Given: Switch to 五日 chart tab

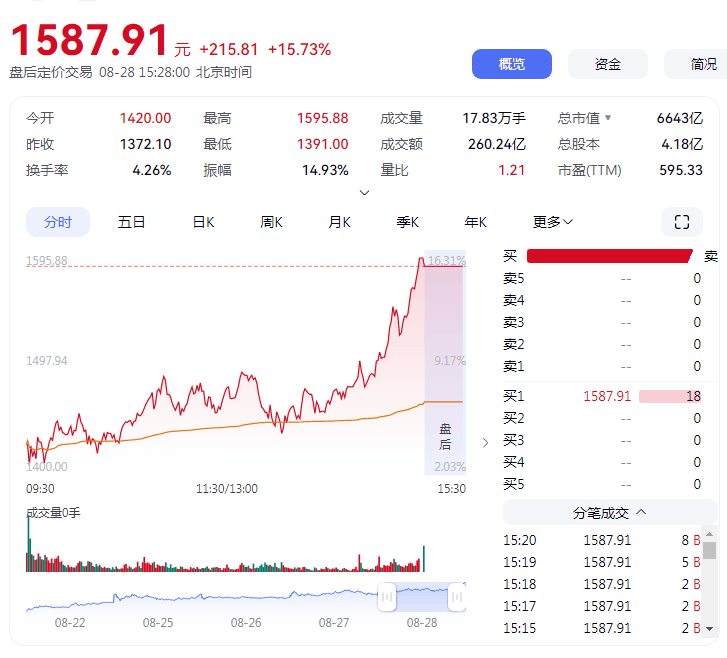Looking at the screenshot, I should (x=131, y=222).
